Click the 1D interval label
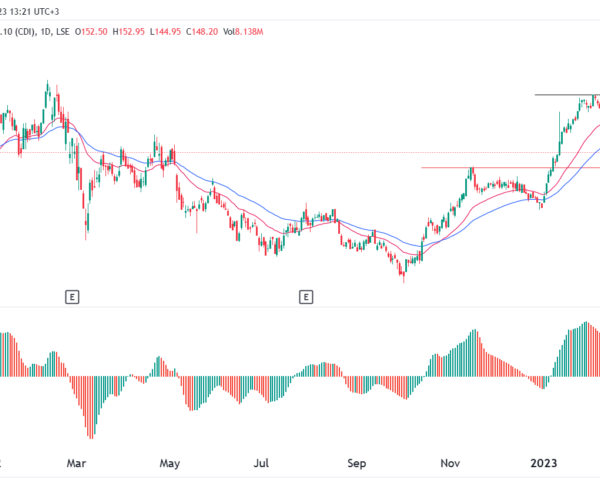This screenshot has width=600, height=503. (x=45, y=32)
